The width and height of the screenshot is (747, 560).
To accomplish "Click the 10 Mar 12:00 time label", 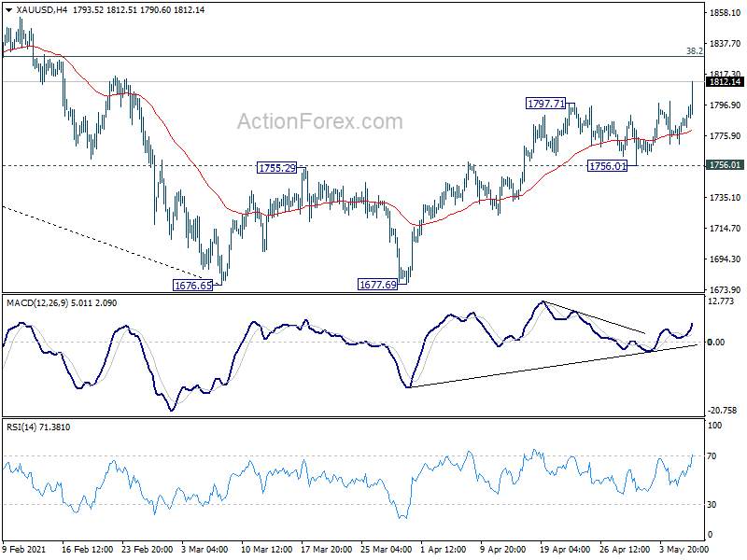I will [x=267, y=549].
